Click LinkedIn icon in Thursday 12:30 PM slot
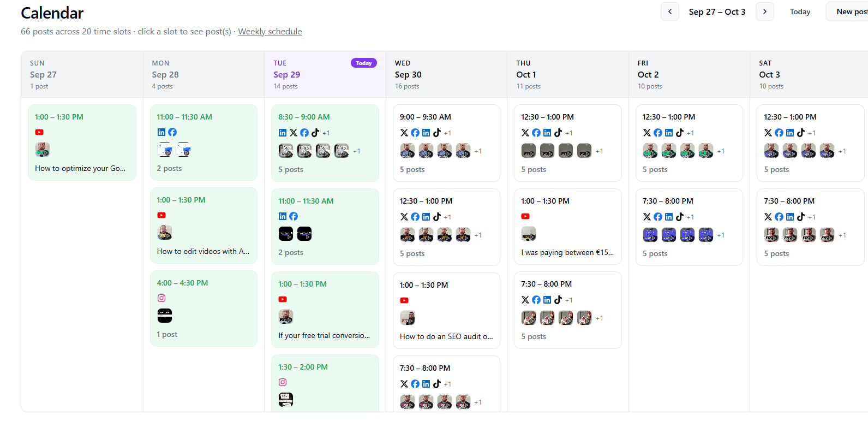This screenshot has width=868, height=421. [x=547, y=133]
